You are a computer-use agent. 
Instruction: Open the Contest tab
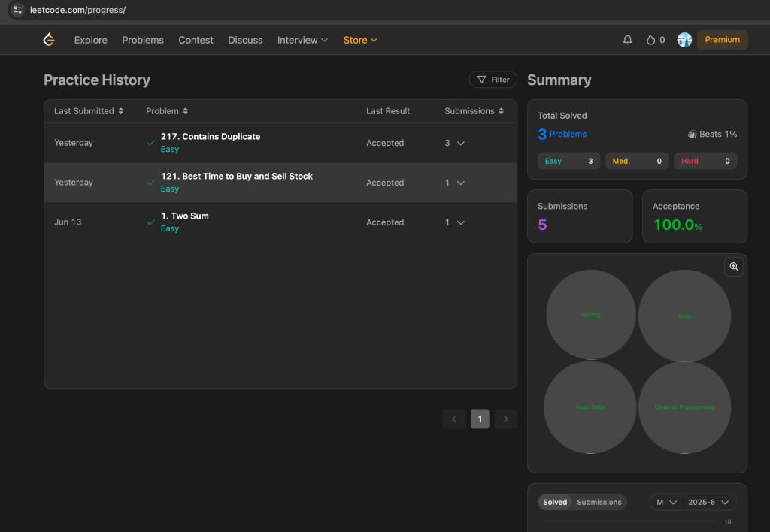[196, 40]
